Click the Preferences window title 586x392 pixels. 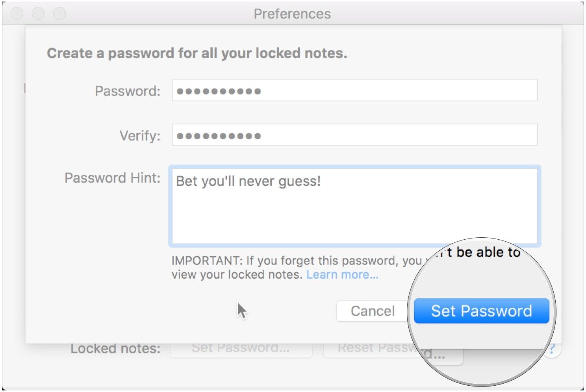(292, 14)
